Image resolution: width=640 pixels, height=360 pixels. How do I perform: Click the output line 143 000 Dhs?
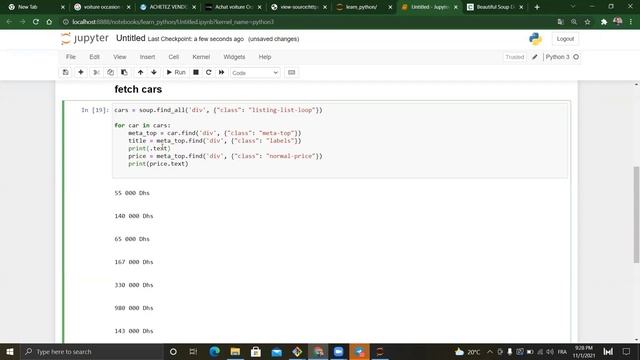(134, 331)
